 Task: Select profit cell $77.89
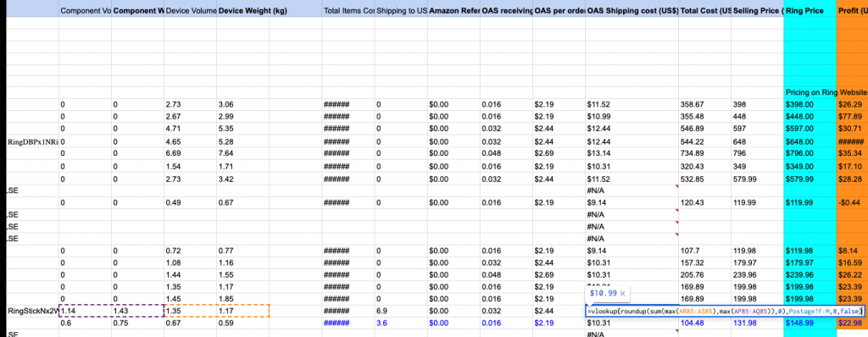(x=852, y=116)
